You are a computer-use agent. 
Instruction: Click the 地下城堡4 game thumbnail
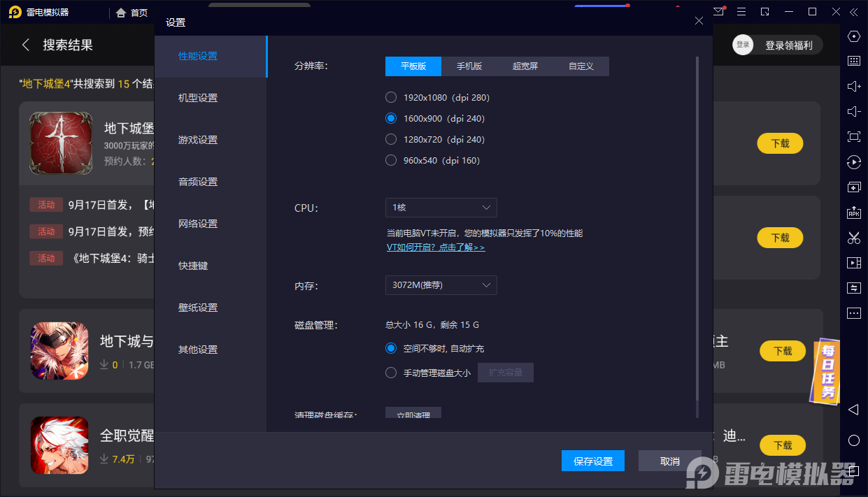point(60,143)
